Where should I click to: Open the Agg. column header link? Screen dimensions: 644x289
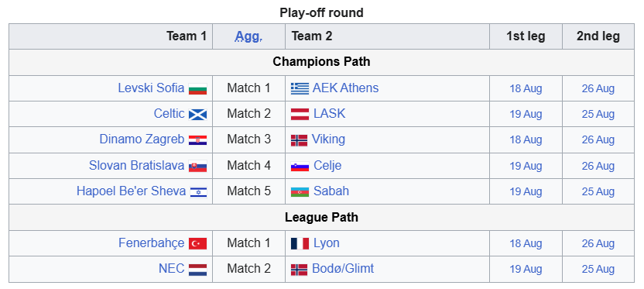pyautogui.click(x=248, y=36)
